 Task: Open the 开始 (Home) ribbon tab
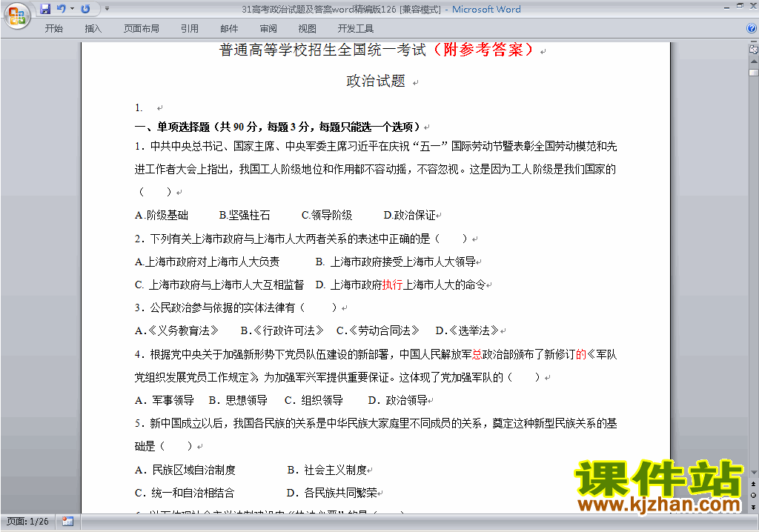point(53,29)
